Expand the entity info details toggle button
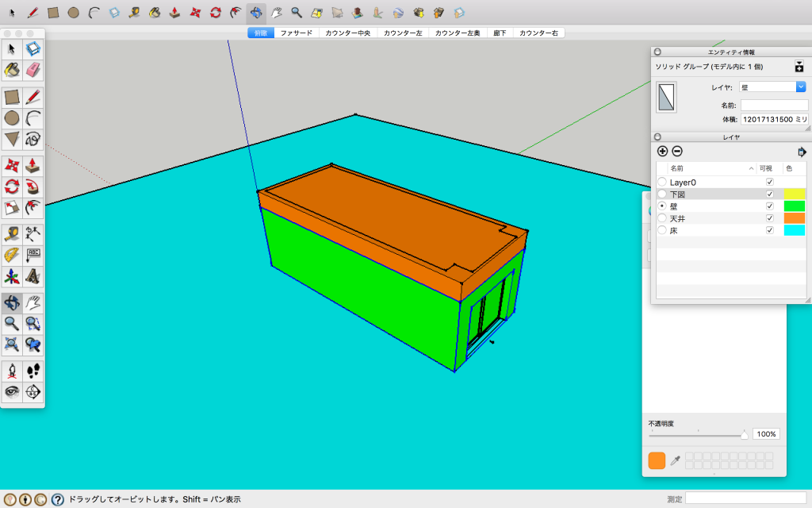The image size is (812, 508). click(x=799, y=67)
